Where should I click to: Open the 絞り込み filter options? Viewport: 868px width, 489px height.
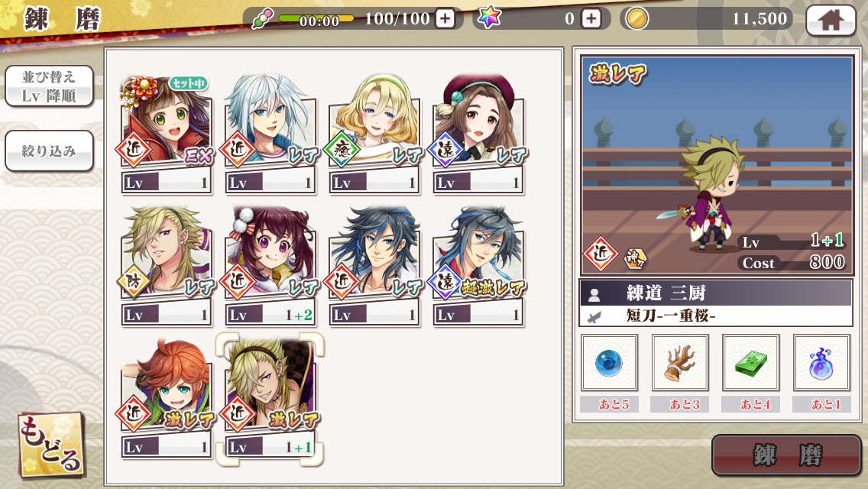(x=49, y=151)
